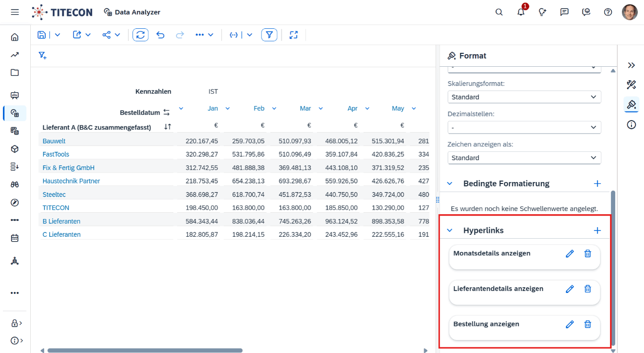Collapse Bedingte Formatierung section
The height and width of the screenshot is (353, 644).
coord(450,183)
